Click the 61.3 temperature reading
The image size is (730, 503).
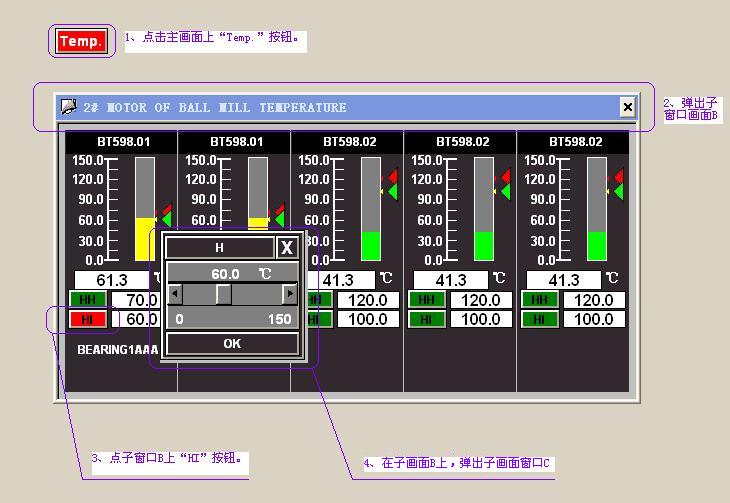[x=112, y=280]
